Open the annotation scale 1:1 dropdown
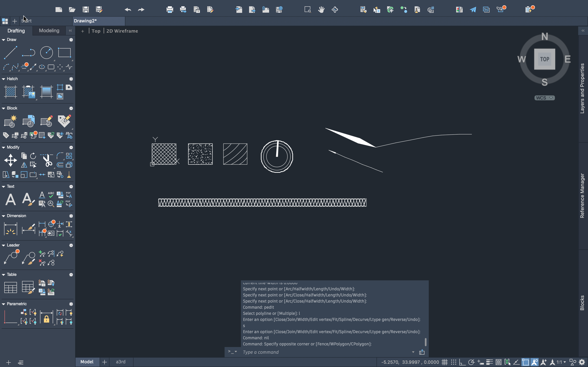 pyautogui.click(x=561, y=362)
